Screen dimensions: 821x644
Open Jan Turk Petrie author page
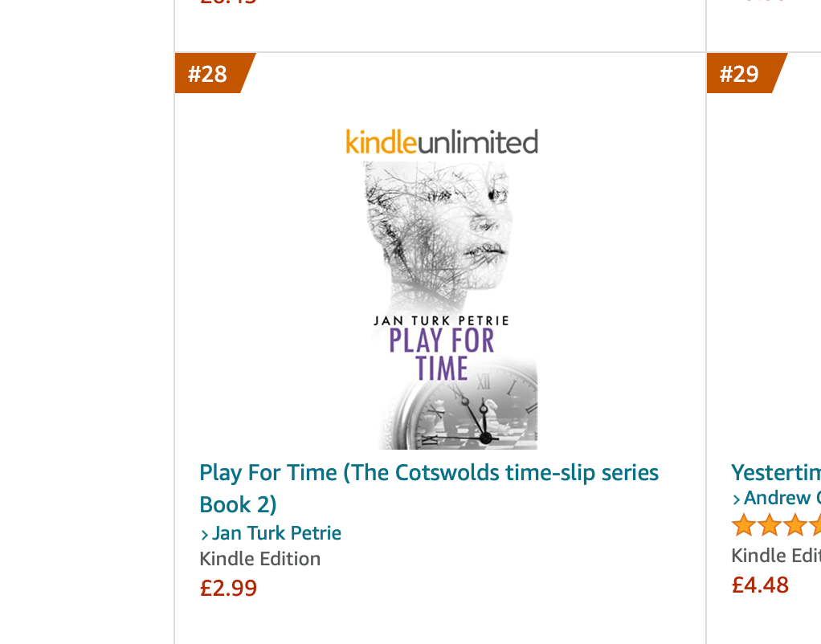click(276, 533)
